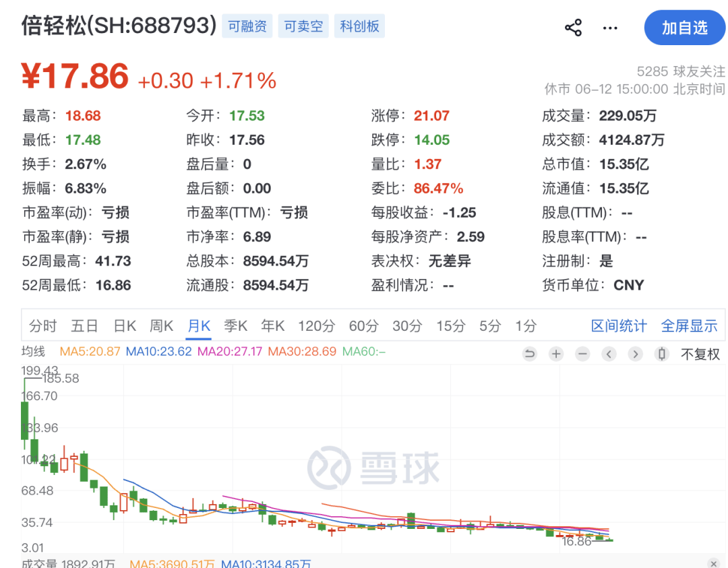
Task: Click the 涨停 value 21.07
Action: tap(432, 115)
